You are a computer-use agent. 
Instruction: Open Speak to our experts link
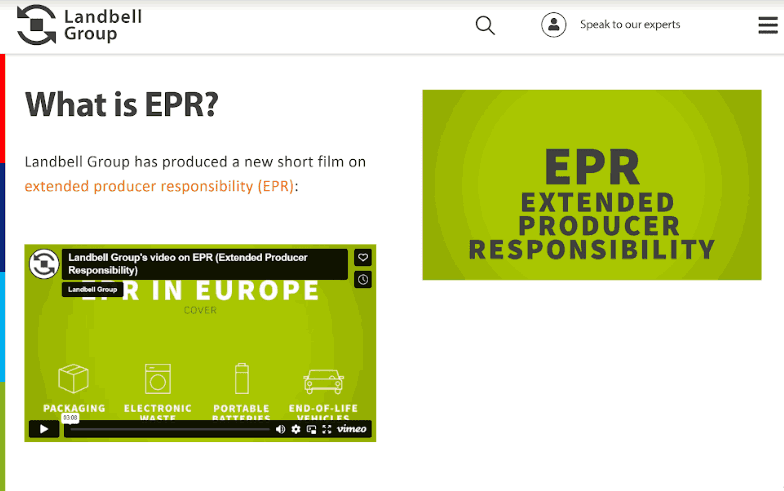click(630, 24)
